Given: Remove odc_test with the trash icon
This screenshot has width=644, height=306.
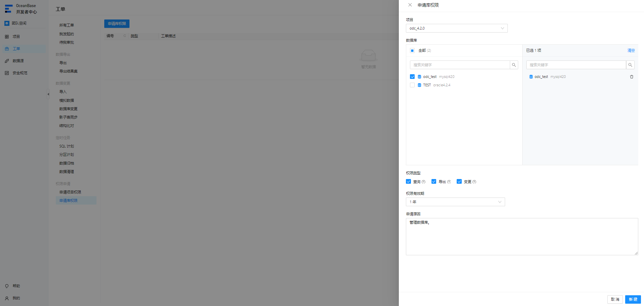Looking at the screenshot, I should 632,77.
